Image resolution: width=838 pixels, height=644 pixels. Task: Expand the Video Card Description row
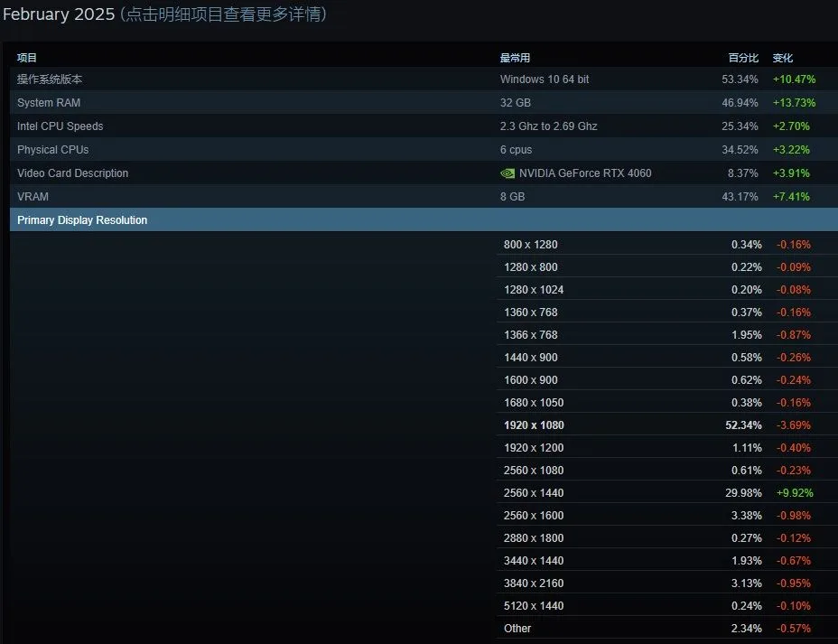(73, 173)
